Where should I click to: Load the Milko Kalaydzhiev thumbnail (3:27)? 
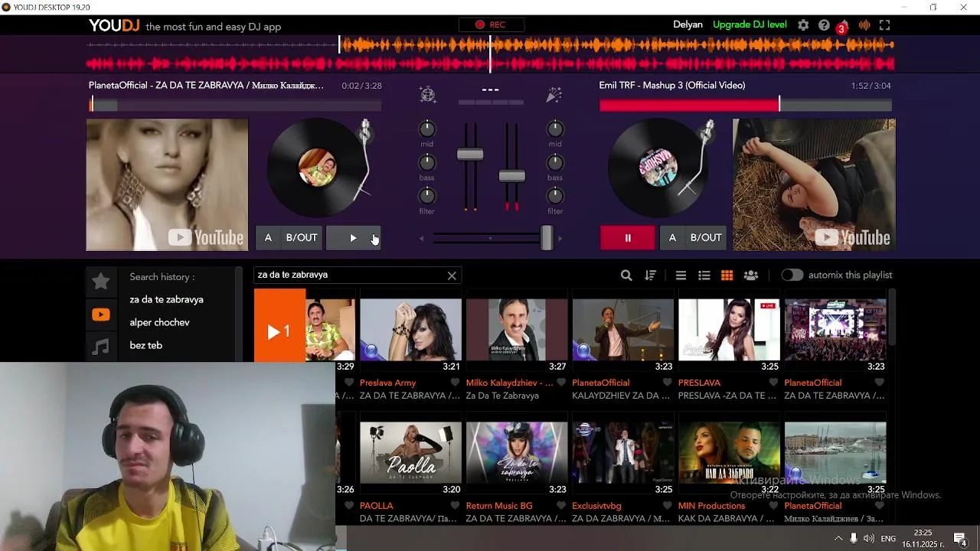[x=517, y=330]
